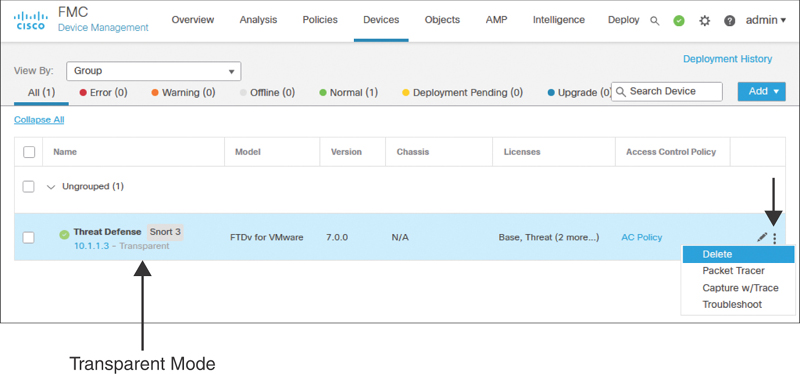
Task: Open the AC Policy link
Action: coord(642,237)
